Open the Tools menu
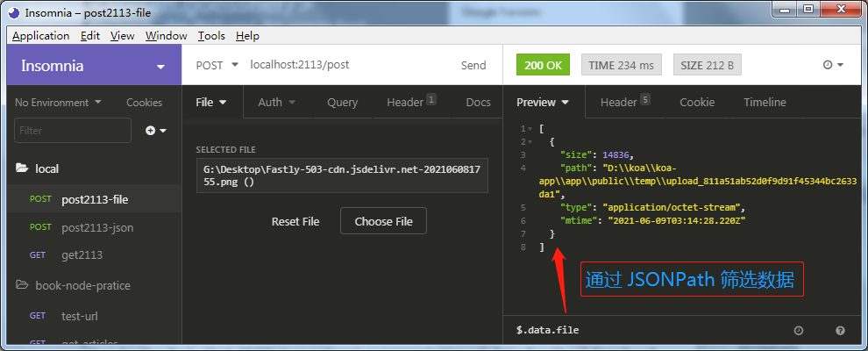 pyautogui.click(x=211, y=36)
